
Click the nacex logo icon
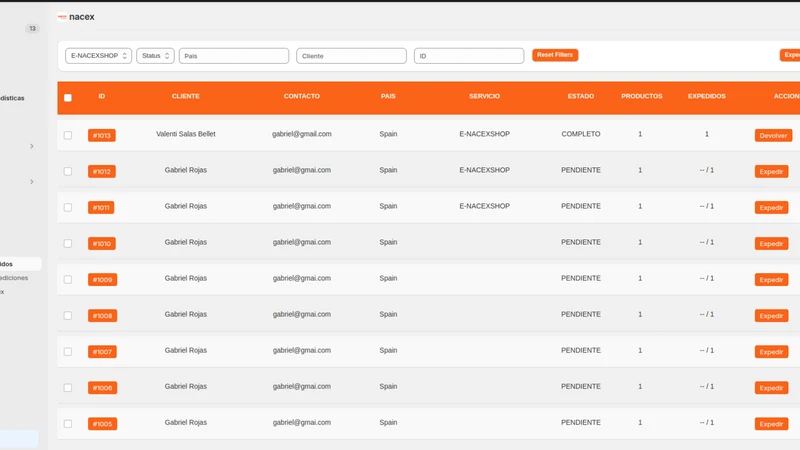[62, 17]
